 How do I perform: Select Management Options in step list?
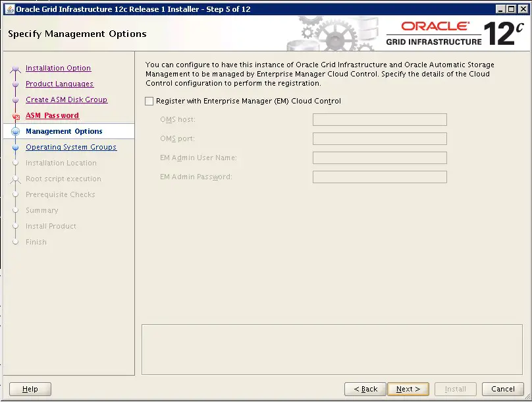(x=64, y=131)
